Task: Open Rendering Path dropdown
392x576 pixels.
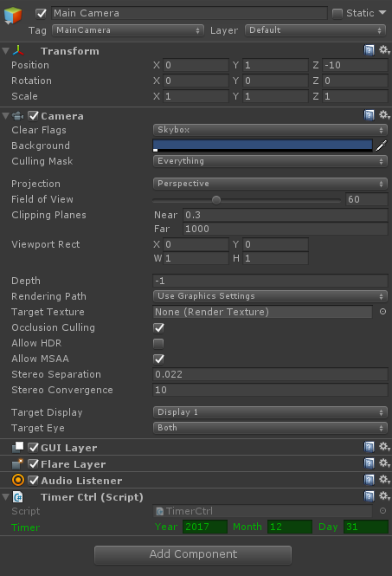Action: tap(270, 296)
